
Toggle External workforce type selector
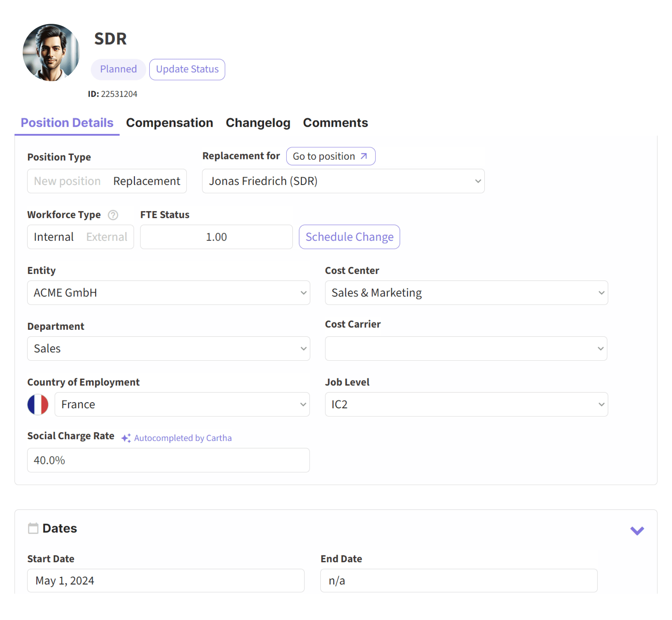click(x=107, y=237)
